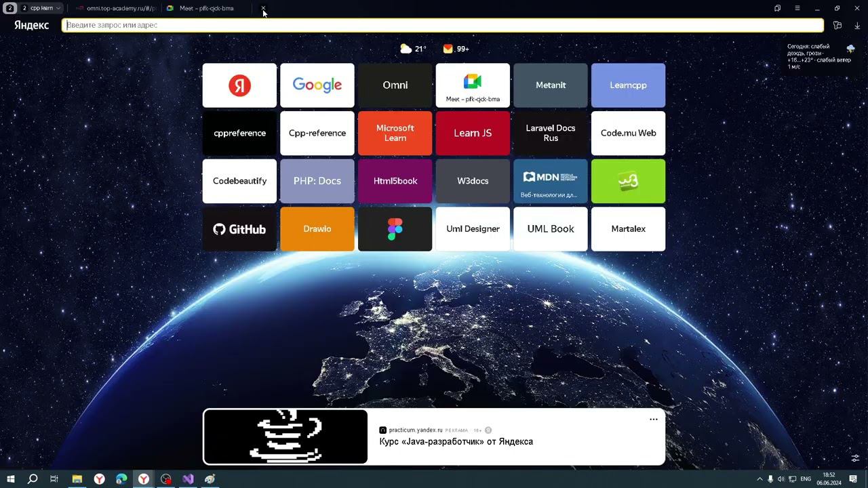Open the Laravel Docs Rus tile

pyautogui.click(x=551, y=134)
